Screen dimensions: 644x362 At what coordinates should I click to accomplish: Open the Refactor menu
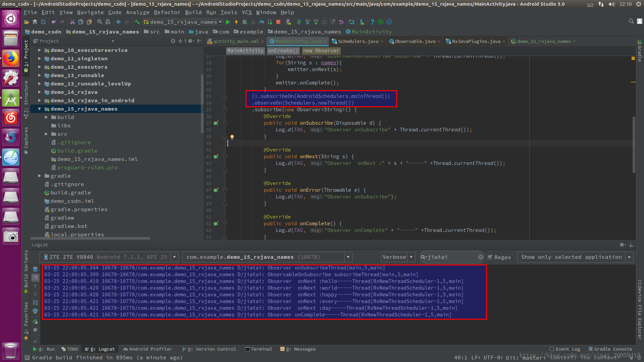pos(167,12)
